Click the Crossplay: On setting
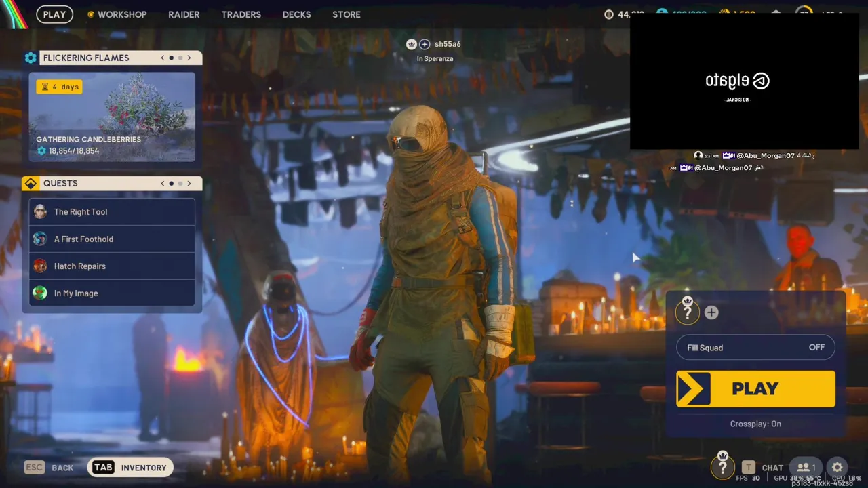 (x=755, y=424)
